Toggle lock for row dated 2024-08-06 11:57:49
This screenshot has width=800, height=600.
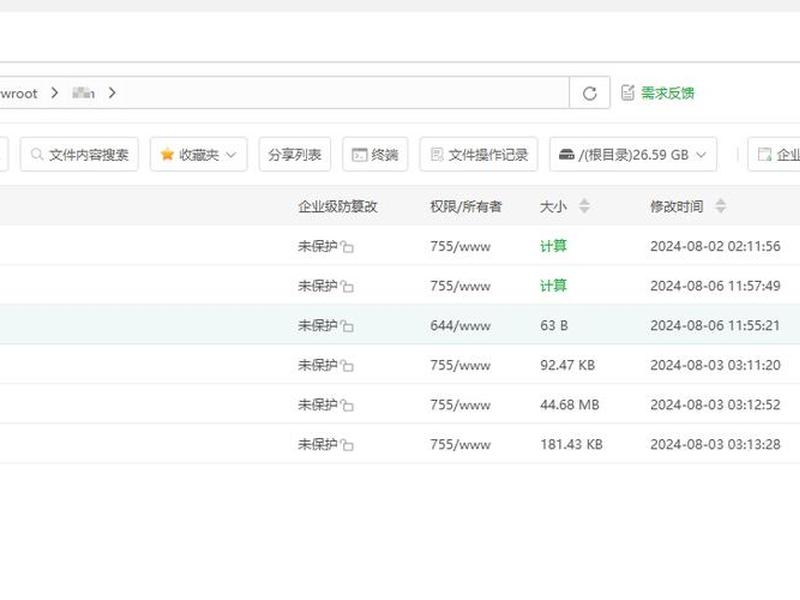[x=347, y=286]
